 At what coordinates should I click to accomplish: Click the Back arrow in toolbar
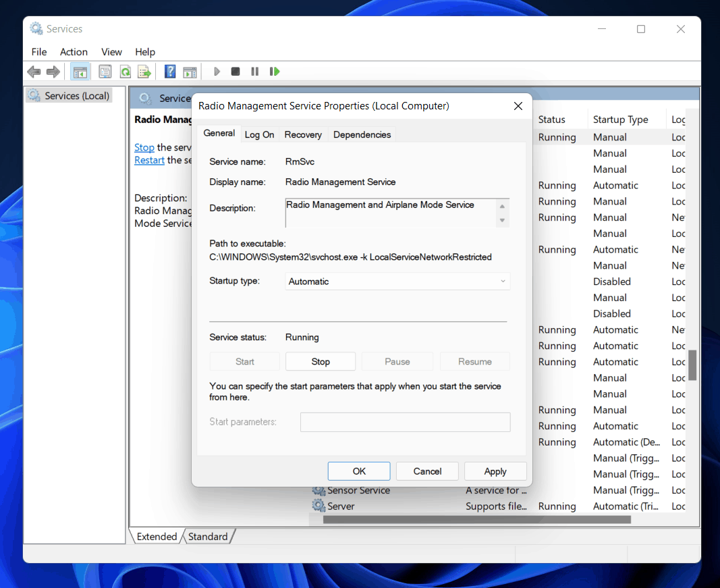click(x=34, y=72)
